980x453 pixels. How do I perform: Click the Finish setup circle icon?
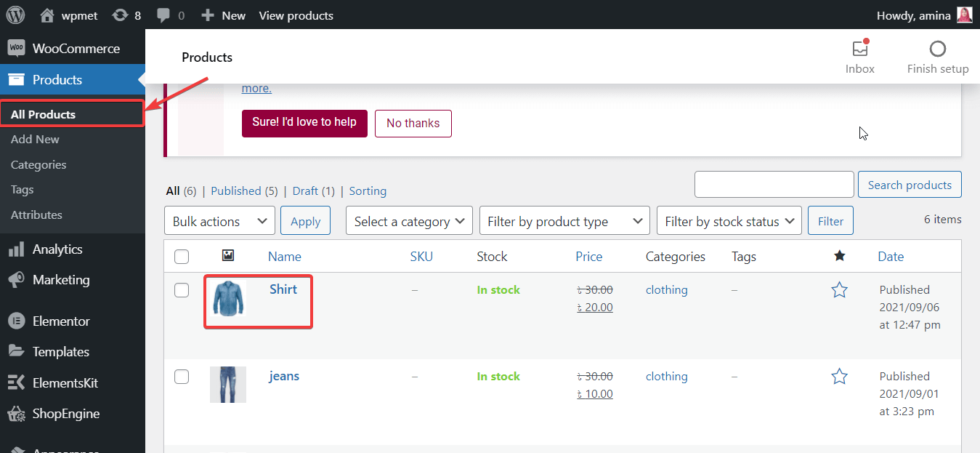coord(938,49)
